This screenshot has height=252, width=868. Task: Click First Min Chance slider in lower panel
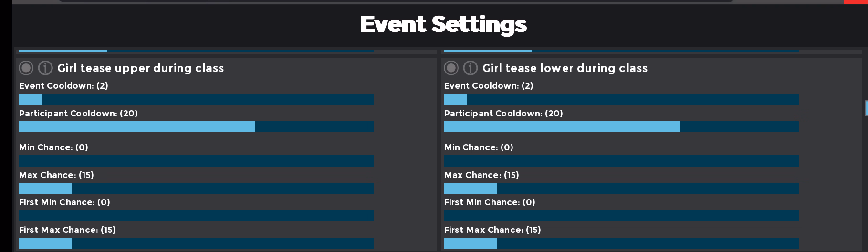[621, 216]
